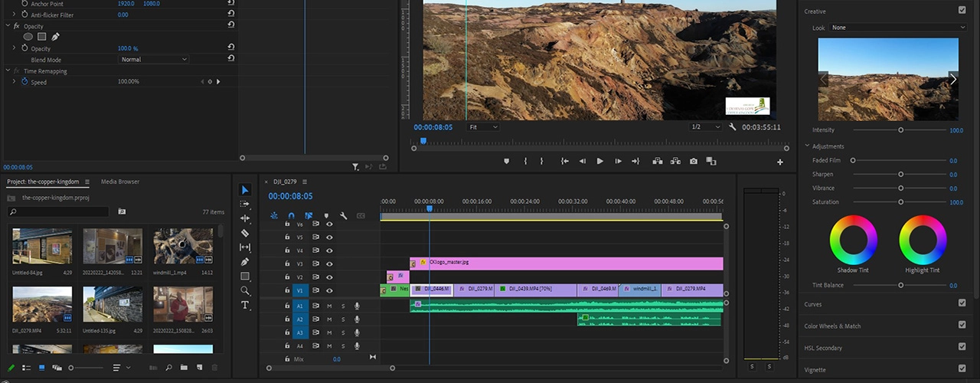Toggle the Vignette section checkbox
This screenshot has height=383, width=980.
point(962,369)
